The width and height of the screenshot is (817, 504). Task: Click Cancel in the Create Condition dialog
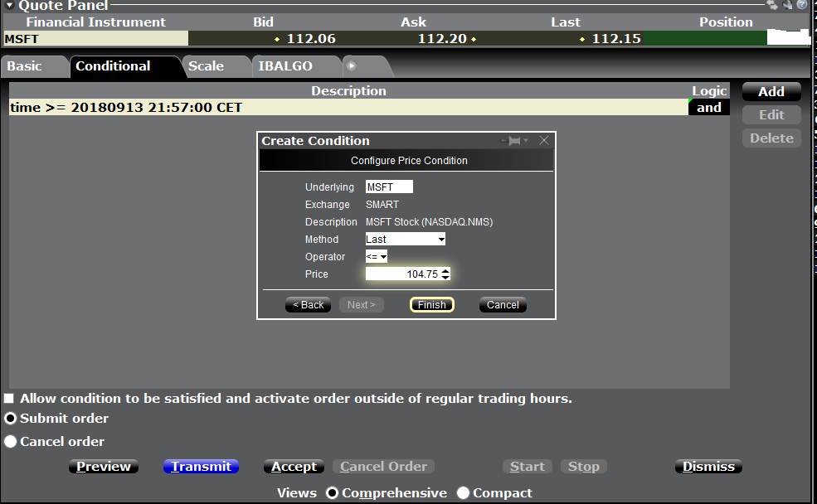[503, 305]
